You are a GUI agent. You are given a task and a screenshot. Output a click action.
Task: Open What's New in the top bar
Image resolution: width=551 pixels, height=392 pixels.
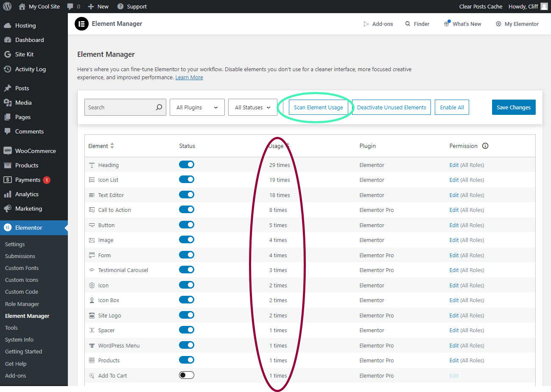click(x=462, y=24)
